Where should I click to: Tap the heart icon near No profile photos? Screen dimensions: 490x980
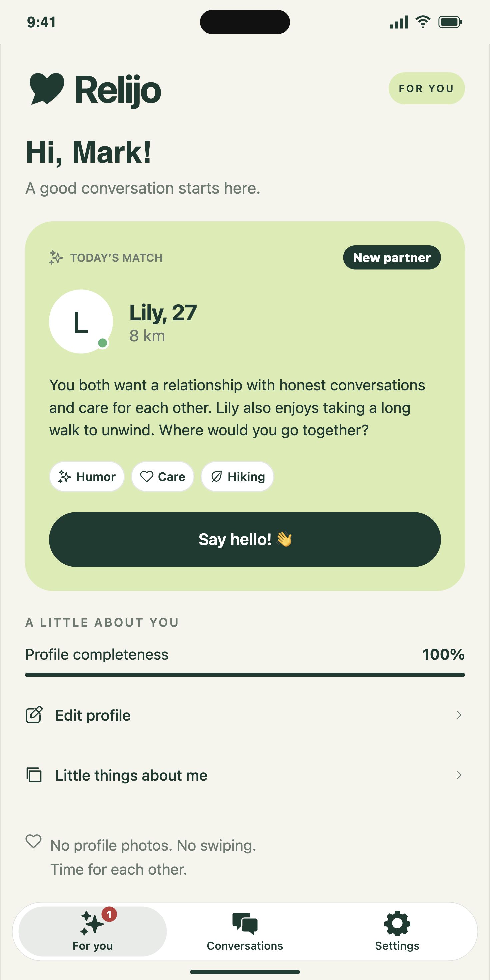(x=33, y=841)
